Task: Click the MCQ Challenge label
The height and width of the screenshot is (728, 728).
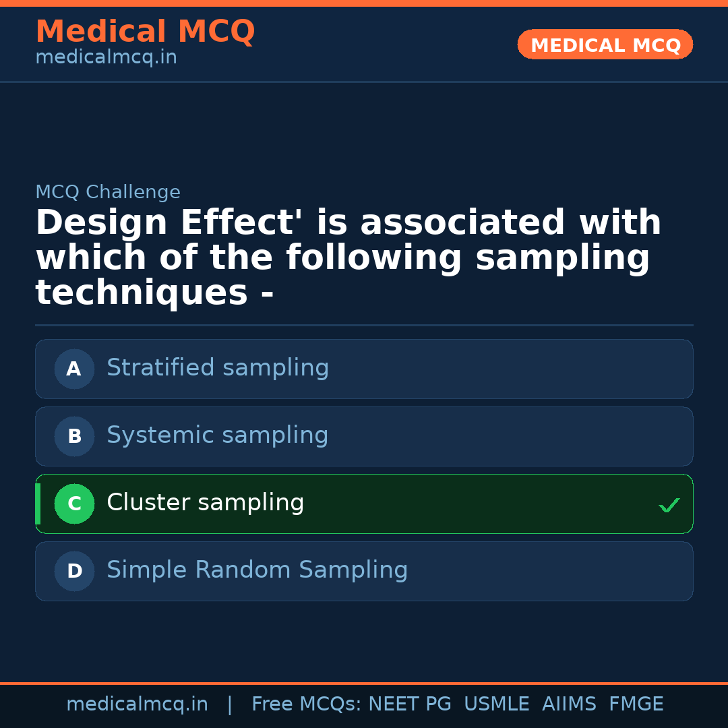Action: [x=107, y=192]
